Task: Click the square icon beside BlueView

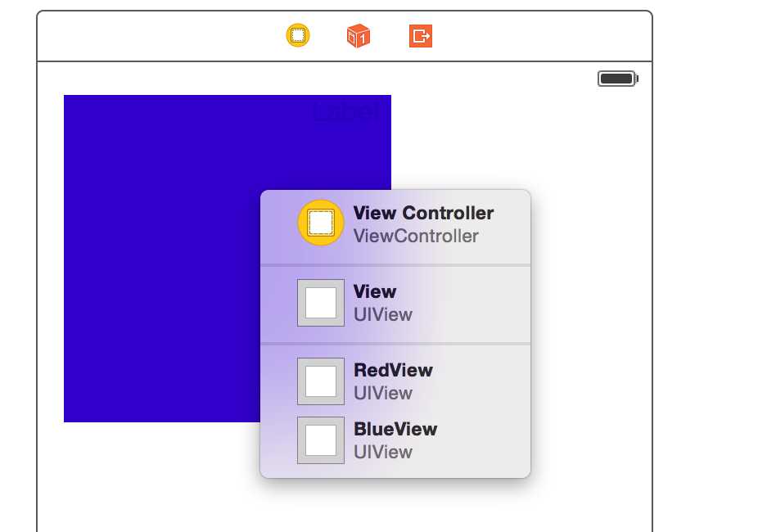Action: [x=321, y=440]
